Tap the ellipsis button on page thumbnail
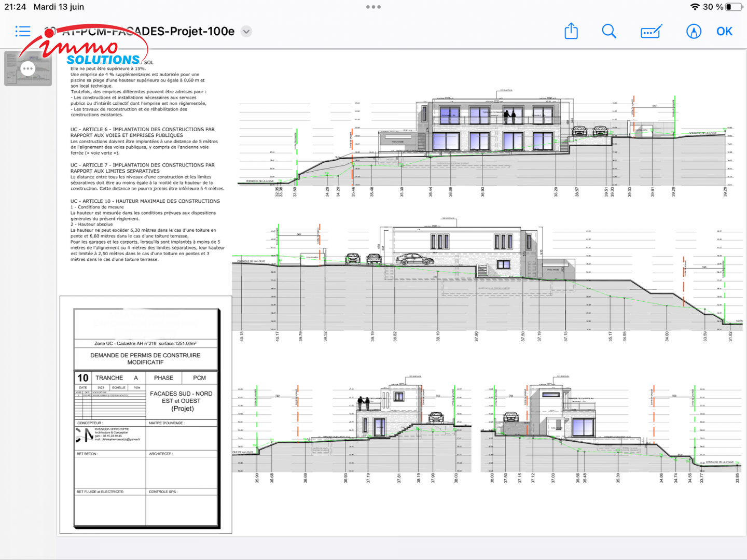The width and height of the screenshot is (747, 560). point(28,68)
